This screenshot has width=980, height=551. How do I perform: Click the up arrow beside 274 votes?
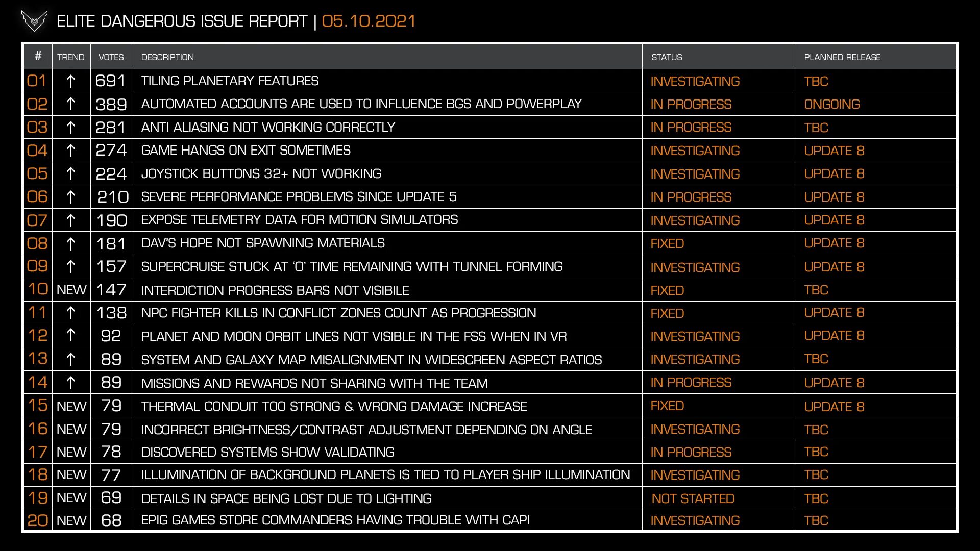click(x=71, y=151)
